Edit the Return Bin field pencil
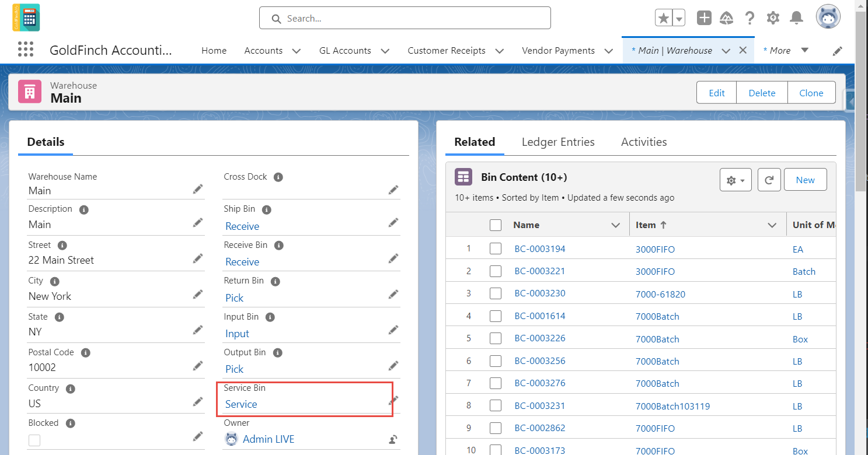 (x=393, y=294)
